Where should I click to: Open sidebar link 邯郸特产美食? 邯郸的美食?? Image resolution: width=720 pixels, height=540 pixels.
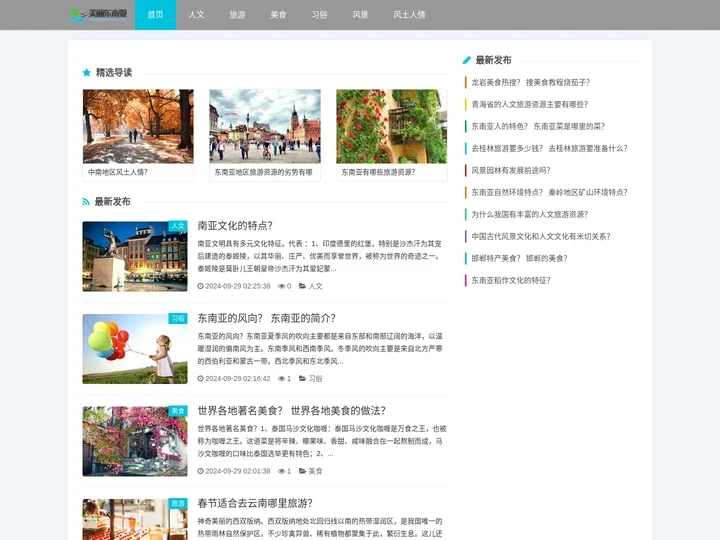[x=520, y=259]
